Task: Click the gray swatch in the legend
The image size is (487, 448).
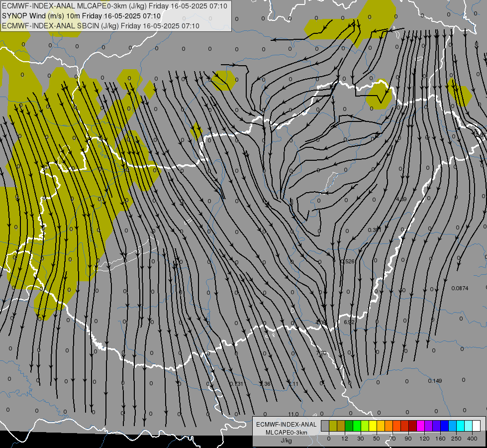Action: [x=325, y=426]
